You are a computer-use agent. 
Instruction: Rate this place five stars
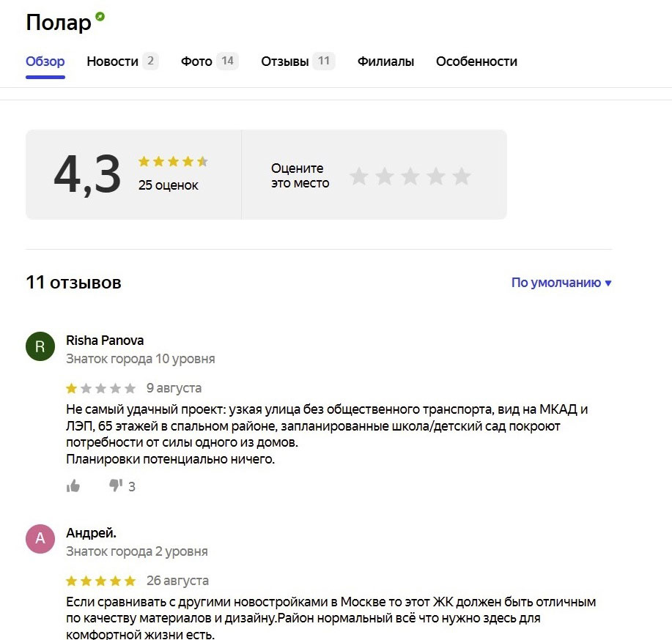pyautogui.click(x=462, y=176)
